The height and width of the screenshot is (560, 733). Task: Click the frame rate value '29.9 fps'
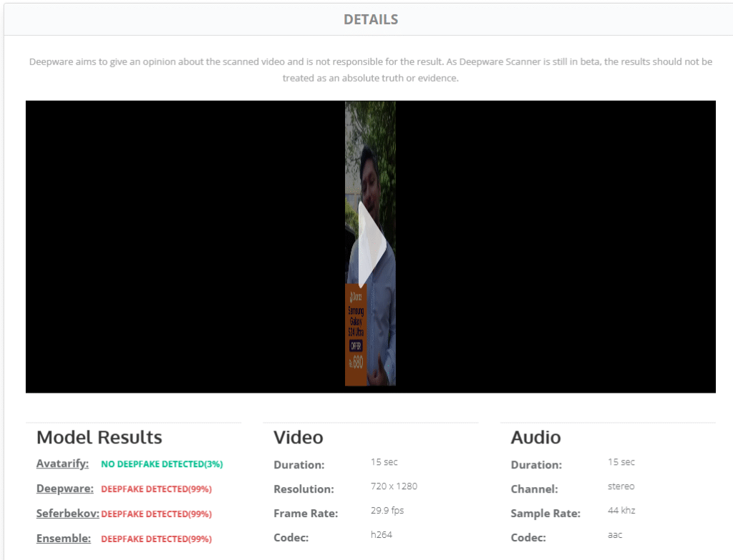tap(387, 511)
